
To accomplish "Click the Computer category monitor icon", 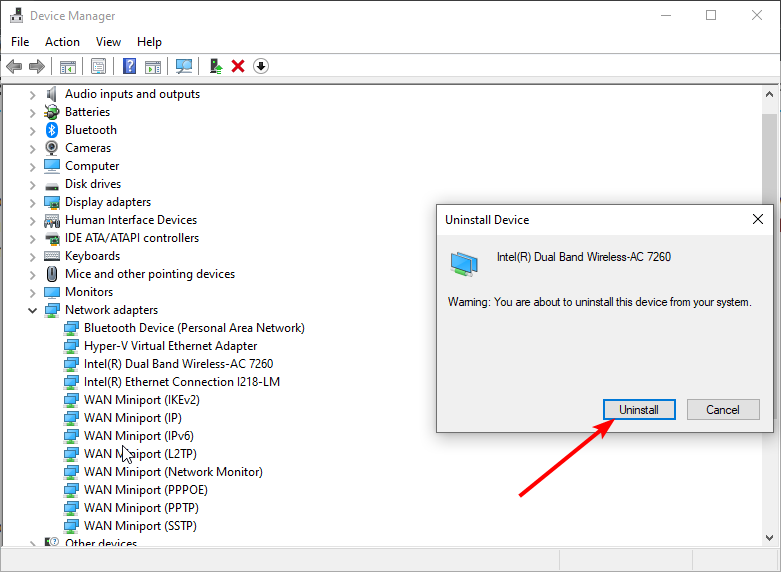I will click(52, 166).
